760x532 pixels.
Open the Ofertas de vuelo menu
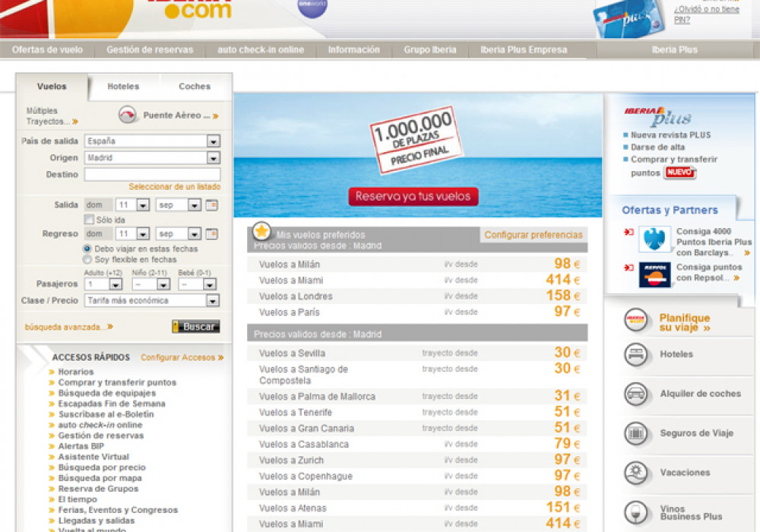[x=47, y=50]
